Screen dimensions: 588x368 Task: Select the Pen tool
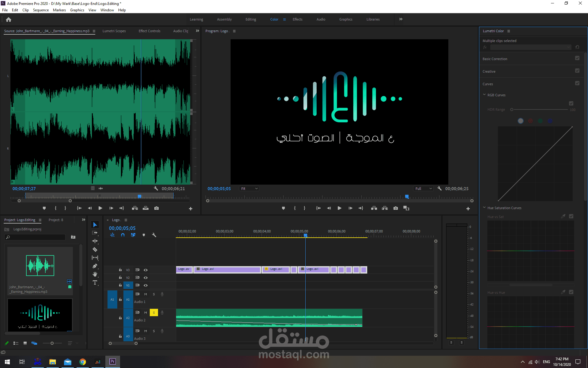tap(95, 266)
